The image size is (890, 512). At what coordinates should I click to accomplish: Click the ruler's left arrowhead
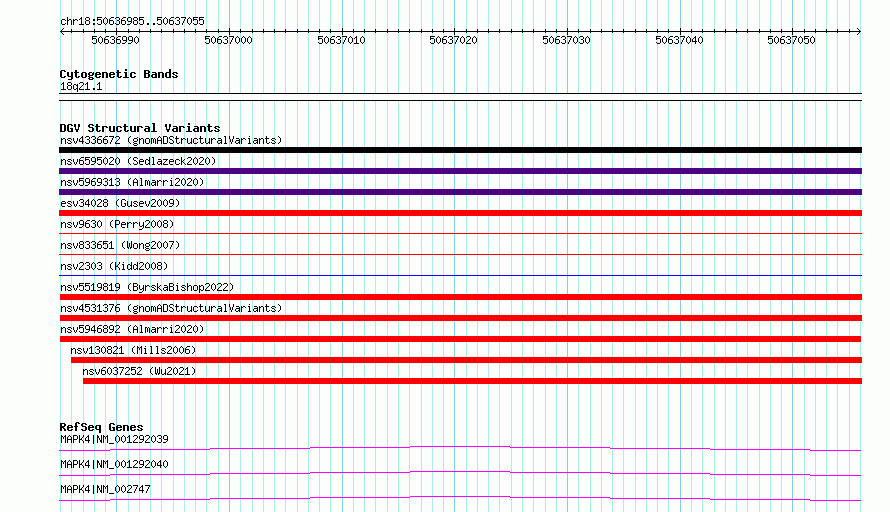point(62,32)
